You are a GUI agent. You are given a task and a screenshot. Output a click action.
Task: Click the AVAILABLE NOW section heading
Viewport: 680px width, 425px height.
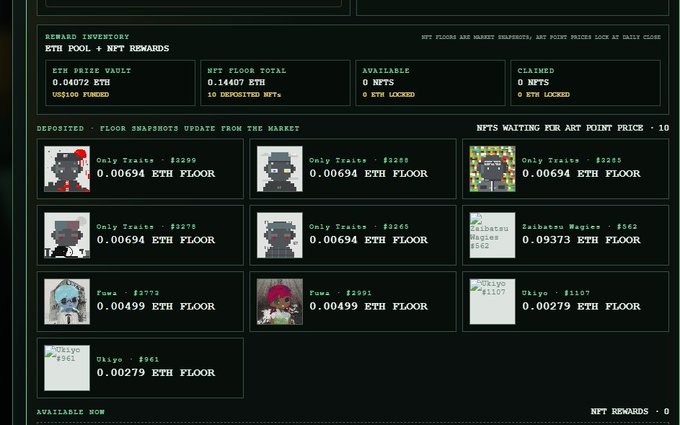click(71, 412)
